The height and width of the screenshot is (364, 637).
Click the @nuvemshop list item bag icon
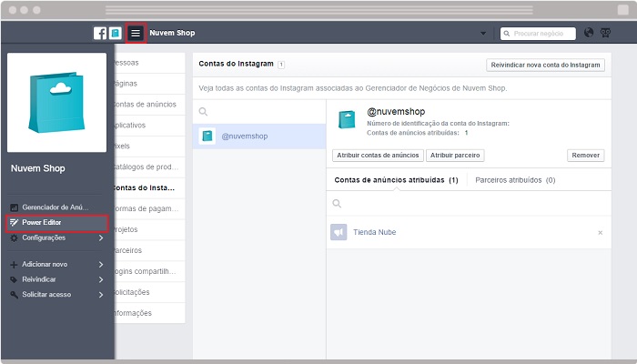(x=207, y=136)
